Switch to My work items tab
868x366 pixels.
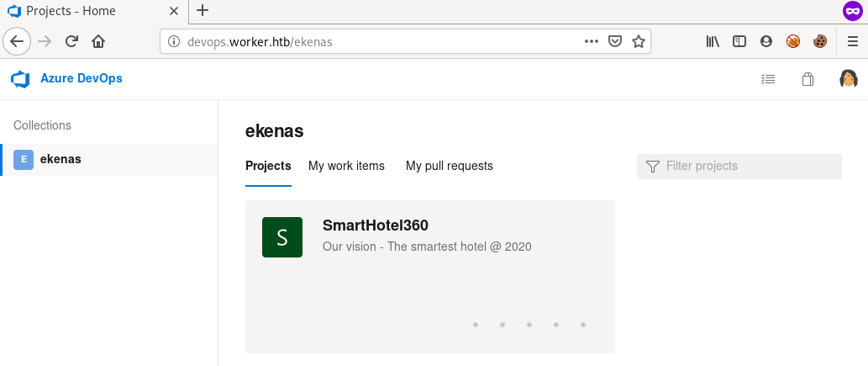click(346, 166)
